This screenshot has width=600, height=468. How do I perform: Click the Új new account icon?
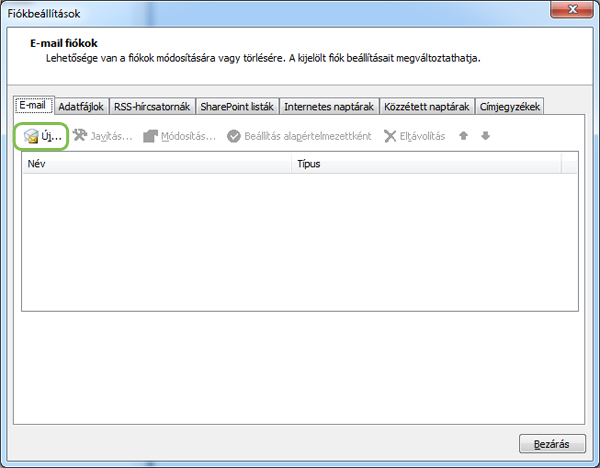[31, 136]
